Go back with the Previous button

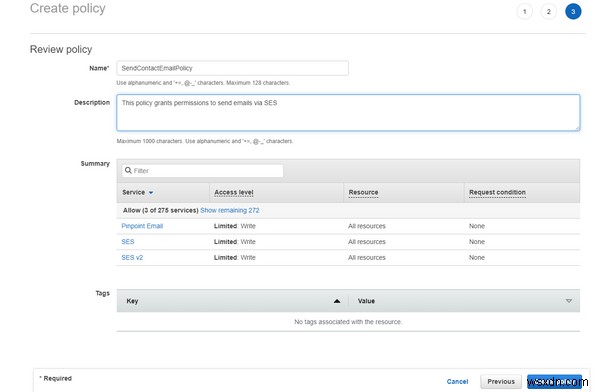pyautogui.click(x=501, y=381)
